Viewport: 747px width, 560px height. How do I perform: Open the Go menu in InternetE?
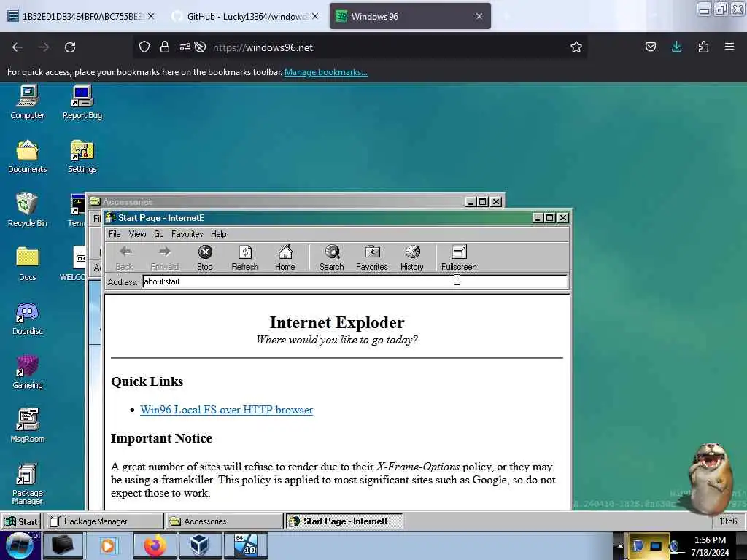coord(158,234)
